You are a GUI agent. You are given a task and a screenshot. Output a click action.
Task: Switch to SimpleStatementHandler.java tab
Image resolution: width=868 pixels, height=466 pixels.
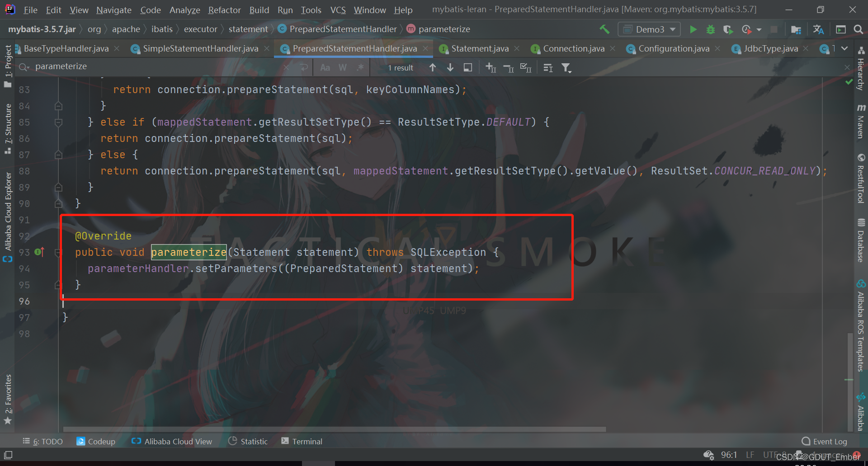pos(200,48)
